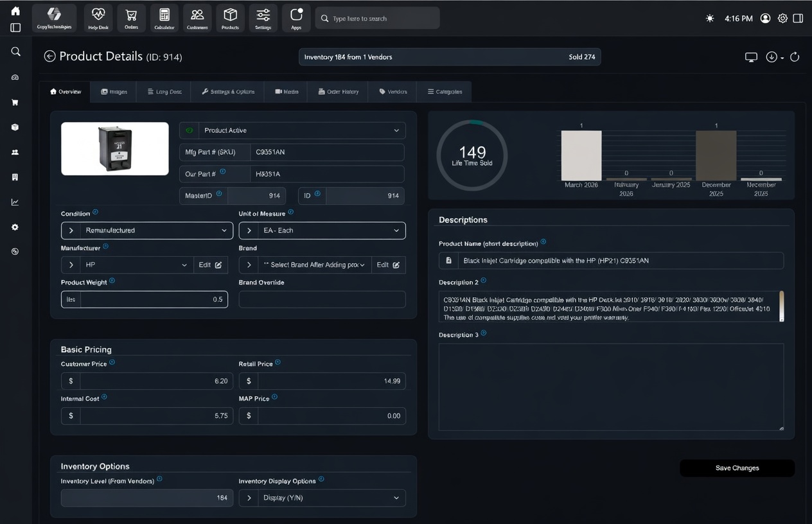Image resolution: width=812 pixels, height=524 pixels.
Task: Click the Products box icon
Action: tap(230, 18)
